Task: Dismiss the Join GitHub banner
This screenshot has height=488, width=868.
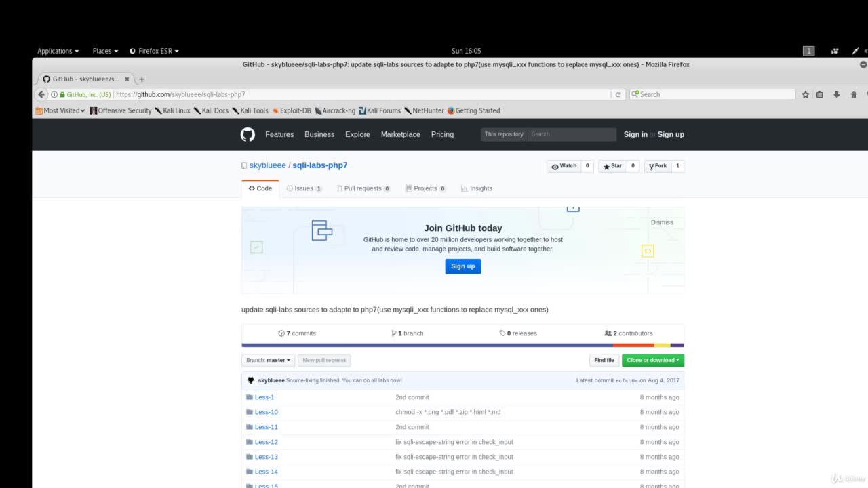Action: pyautogui.click(x=662, y=222)
